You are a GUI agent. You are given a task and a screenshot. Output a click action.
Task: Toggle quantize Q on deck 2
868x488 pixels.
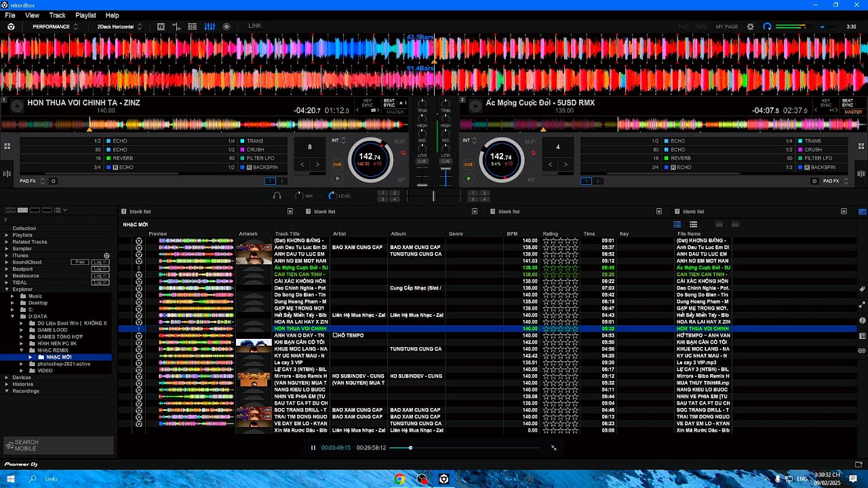click(535, 153)
